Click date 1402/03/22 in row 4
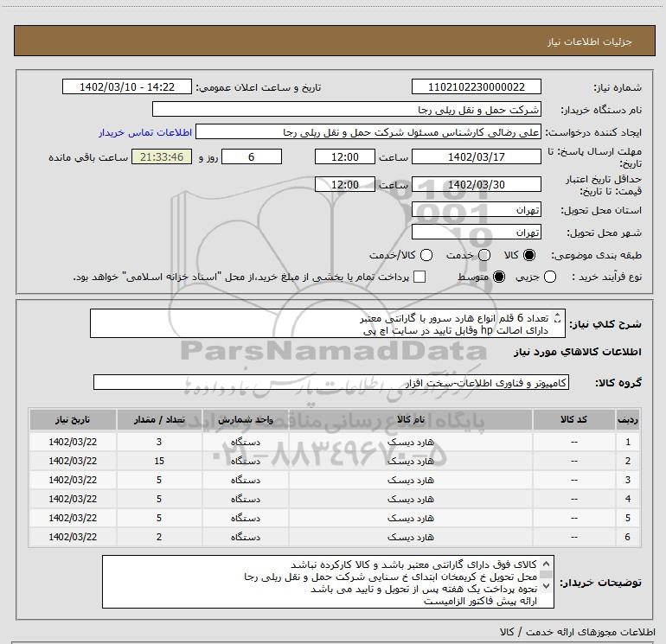Screen dimensions: 666x644 click(73, 499)
